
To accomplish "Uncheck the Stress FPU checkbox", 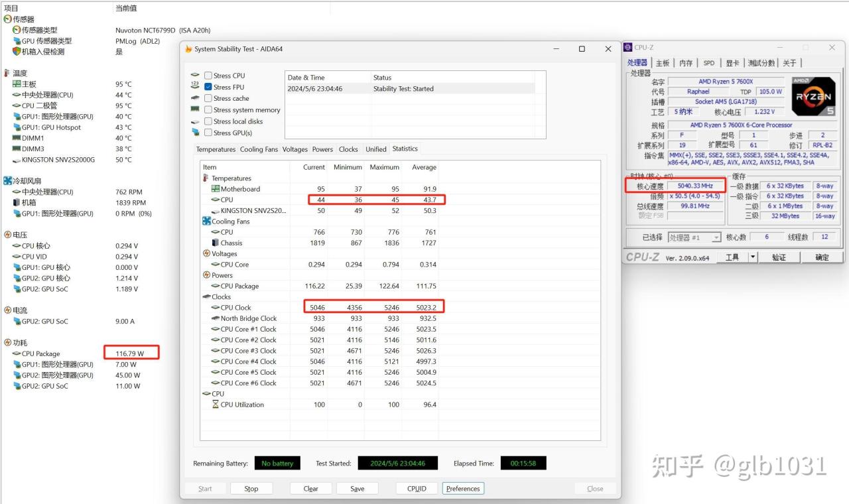I will pyautogui.click(x=208, y=87).
